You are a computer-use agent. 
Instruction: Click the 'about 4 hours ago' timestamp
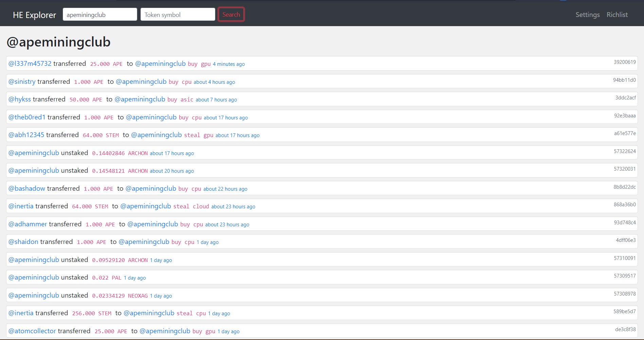214,82
